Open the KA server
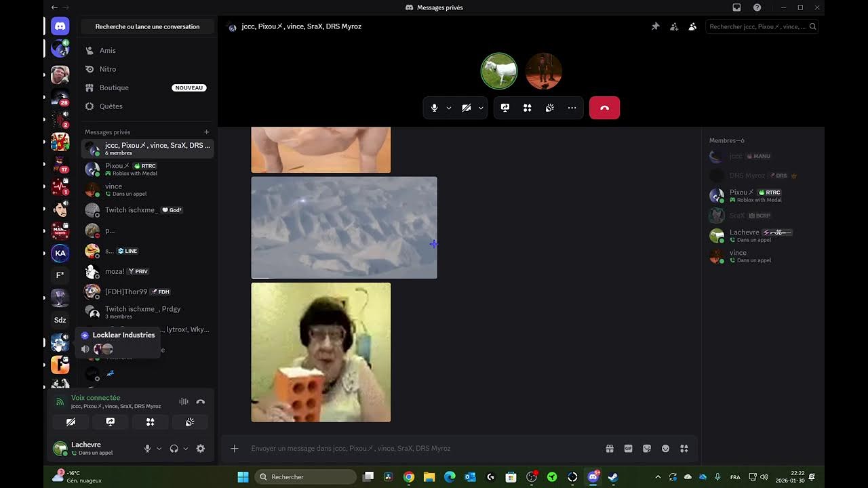 click(60, 253)
